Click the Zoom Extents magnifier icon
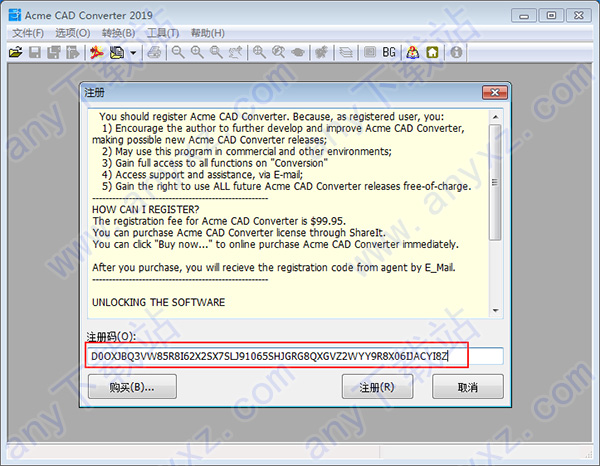 pyautogui.click(x=259, y=52)
